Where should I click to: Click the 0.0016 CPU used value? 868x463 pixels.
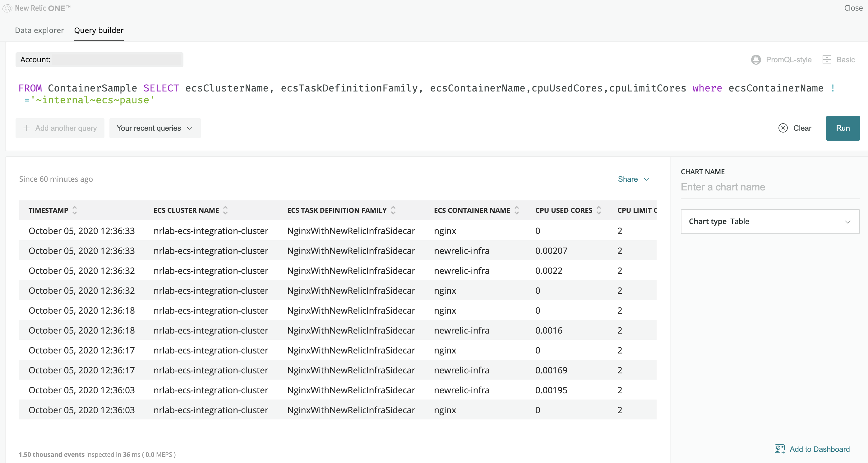click(549, 330)
